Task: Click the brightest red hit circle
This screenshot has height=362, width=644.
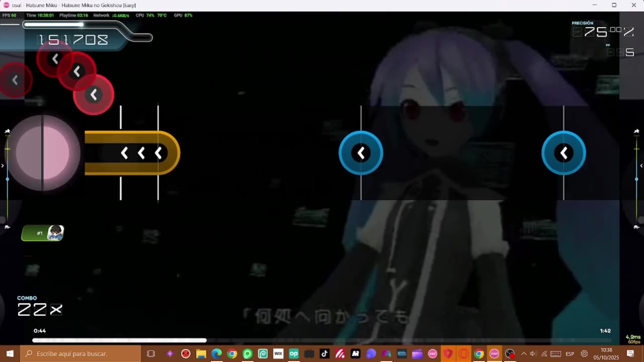Action: pyautogui.click(x=94, y=95)
